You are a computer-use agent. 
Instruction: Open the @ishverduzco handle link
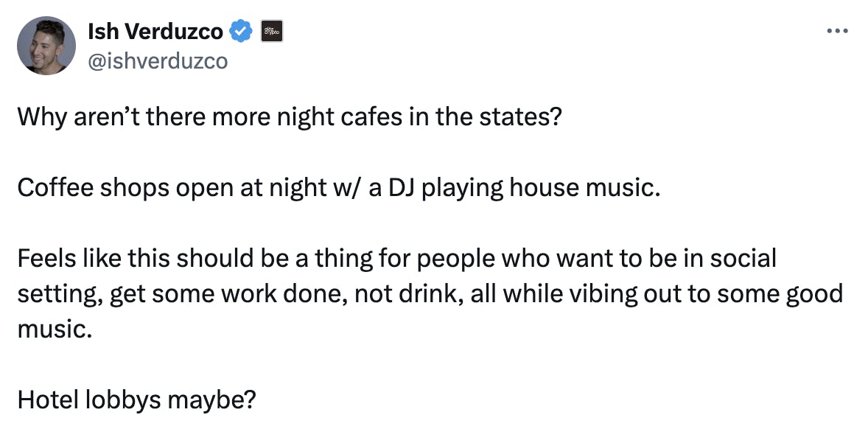158,61
